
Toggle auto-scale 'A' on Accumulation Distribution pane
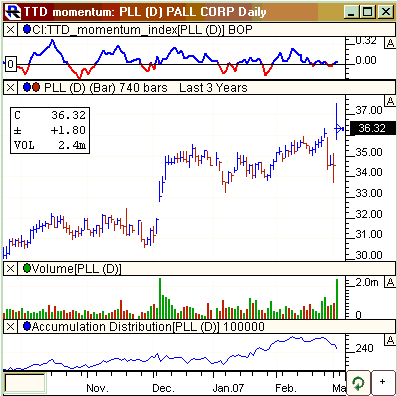click(390, 340)
